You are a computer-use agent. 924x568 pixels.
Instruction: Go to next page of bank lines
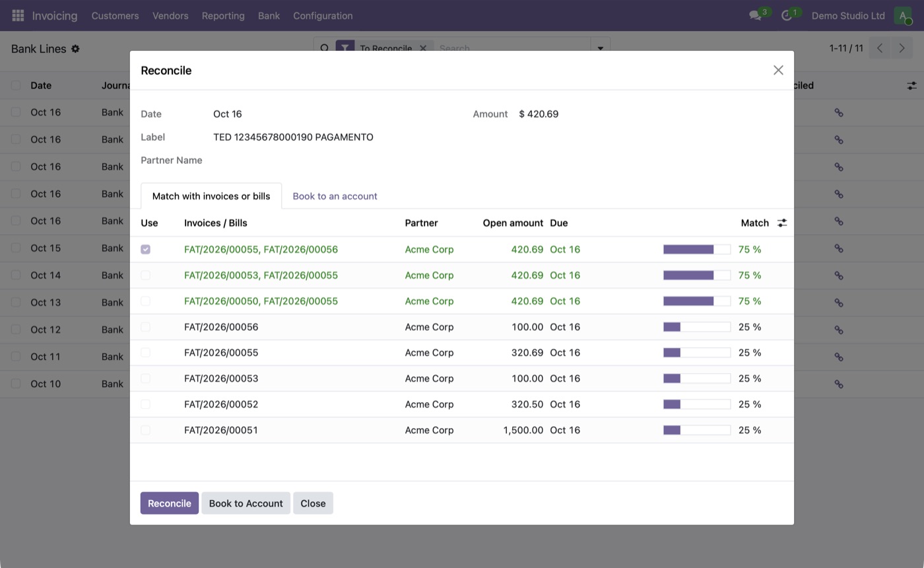(x=902, y=48)
